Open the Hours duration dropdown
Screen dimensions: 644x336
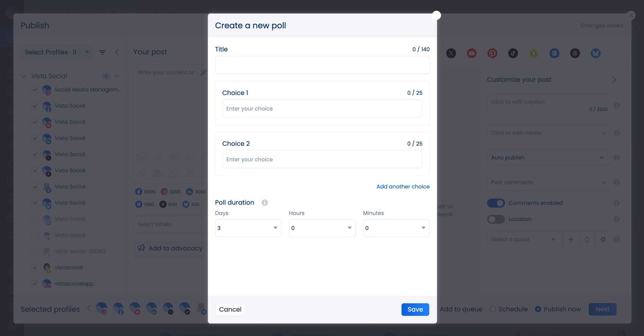coord(322,228)
